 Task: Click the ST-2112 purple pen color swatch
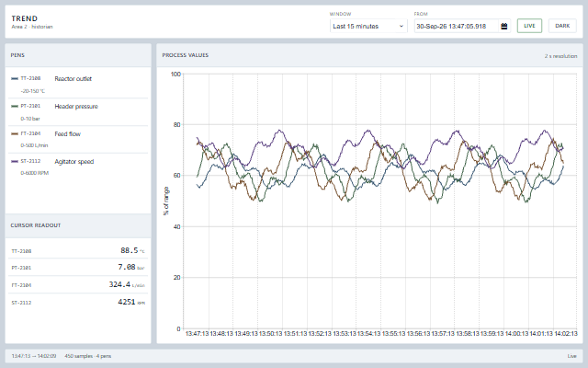tap(15, 162)
